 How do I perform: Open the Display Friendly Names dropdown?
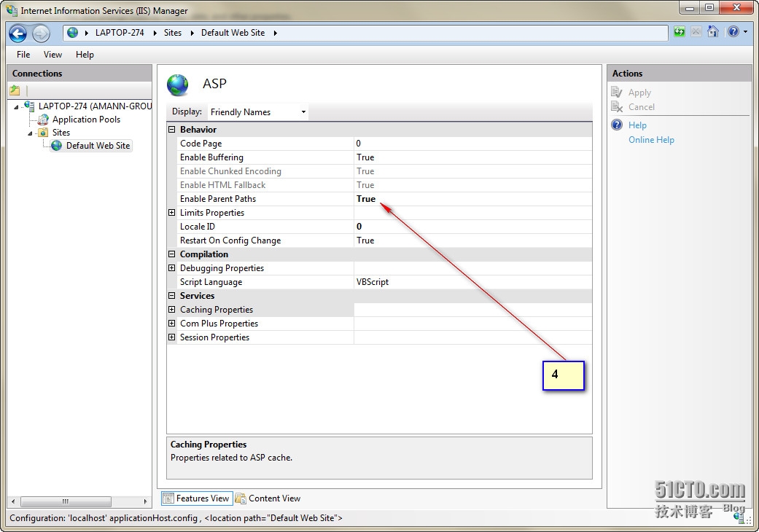coord(259,112)
